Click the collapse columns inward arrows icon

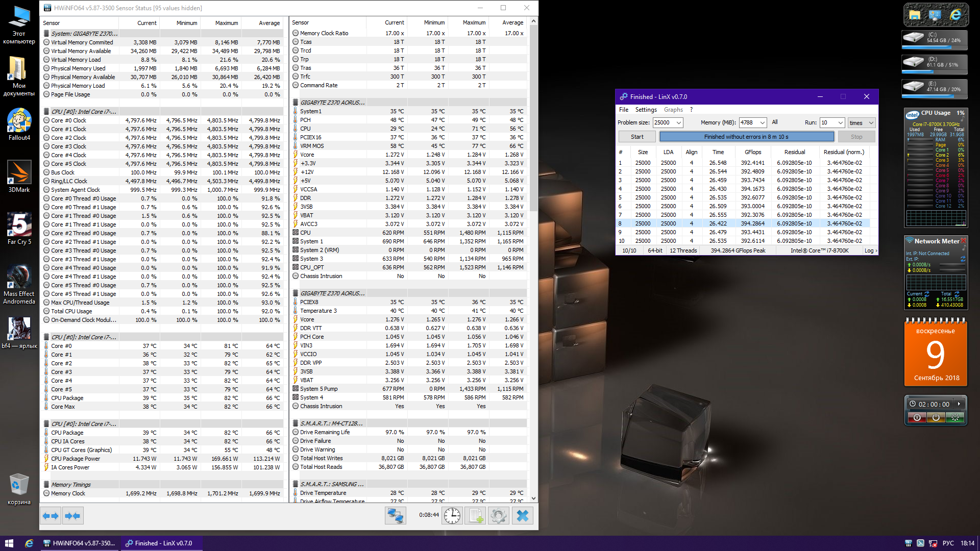(x=72, y=516)
